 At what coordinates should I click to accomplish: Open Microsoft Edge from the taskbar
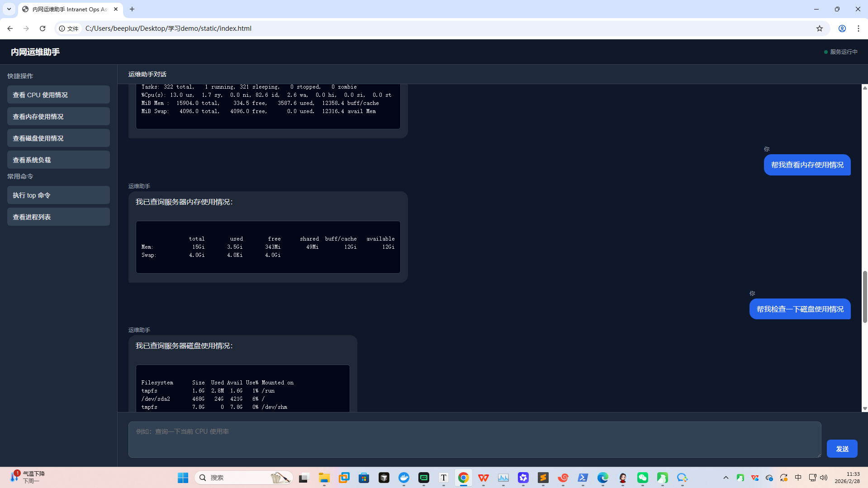click(x=602, y=478)
